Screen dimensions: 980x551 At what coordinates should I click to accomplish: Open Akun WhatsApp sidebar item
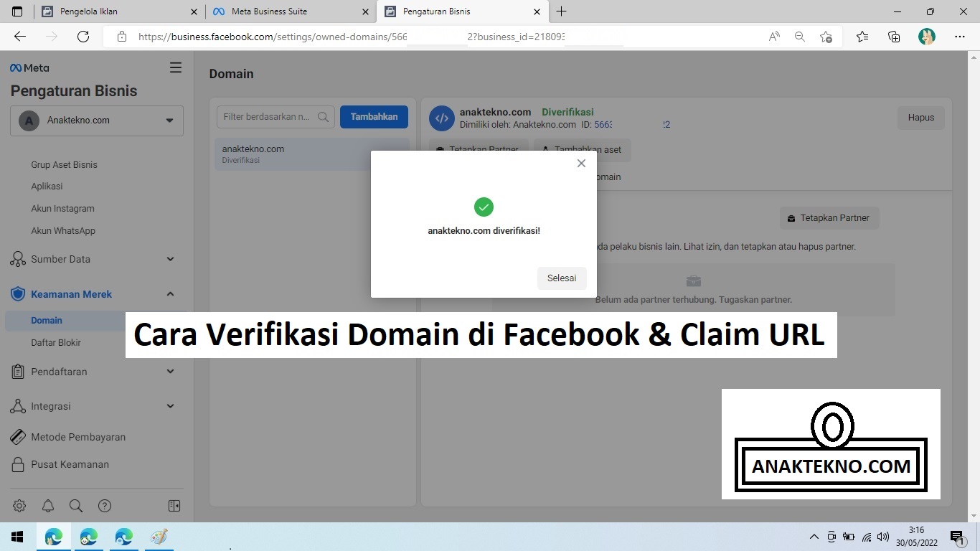pyautogui.click(x=63, y=231)
